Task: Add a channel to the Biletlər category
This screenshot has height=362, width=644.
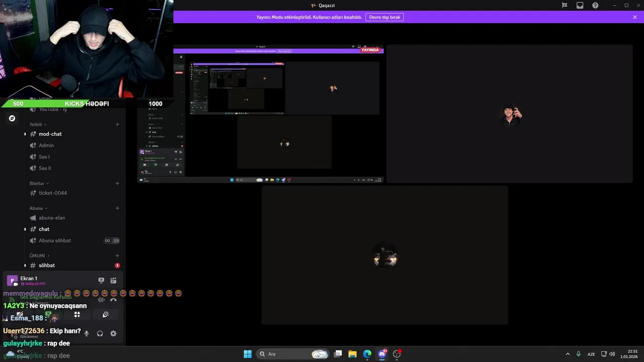Action: click(x=117, y=184)
